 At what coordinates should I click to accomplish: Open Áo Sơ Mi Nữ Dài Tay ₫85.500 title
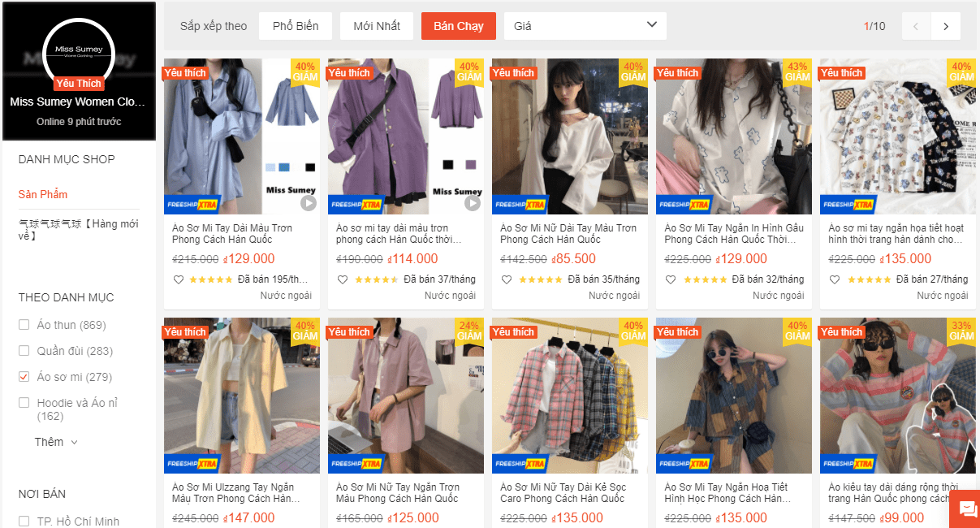[568, 234]
